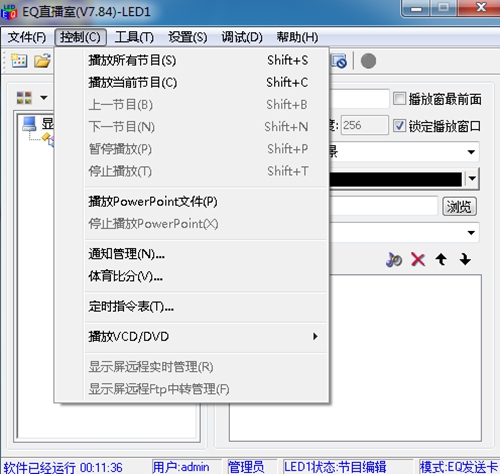The width and height of the screenshot is (500, 474).
Task: Click the move down arrow icon
Action: (x=465, y=259)
